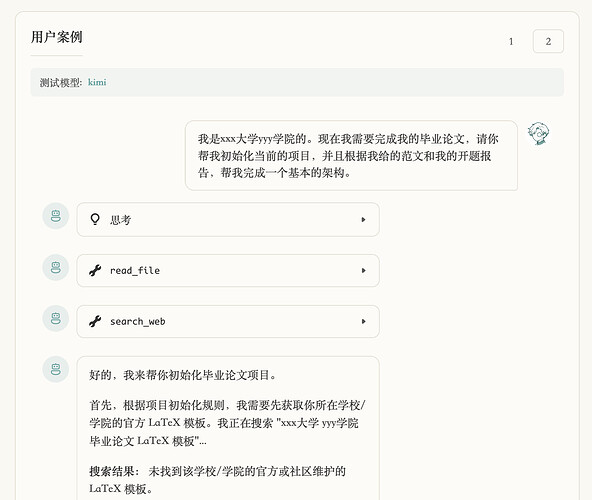Switch to case page 1

(x=511, y=41)
